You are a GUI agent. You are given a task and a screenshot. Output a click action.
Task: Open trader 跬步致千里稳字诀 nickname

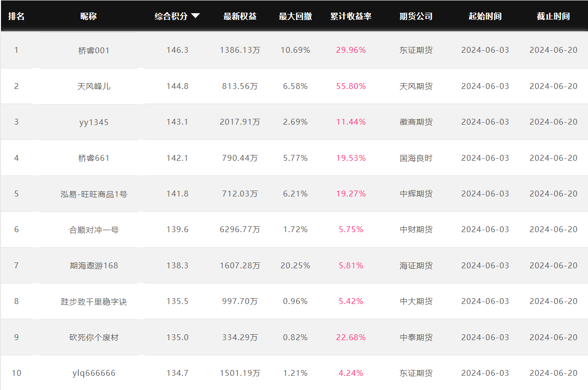pyautogui.click(x=94, y=302)
